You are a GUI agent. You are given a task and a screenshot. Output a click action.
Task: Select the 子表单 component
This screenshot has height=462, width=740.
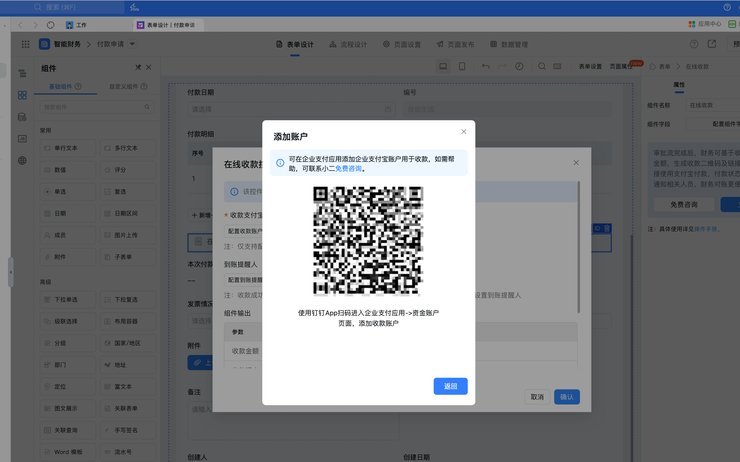(127, 257)
